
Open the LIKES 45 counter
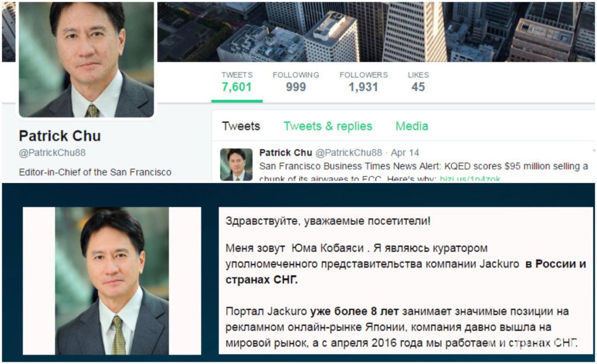coord(418,83)
